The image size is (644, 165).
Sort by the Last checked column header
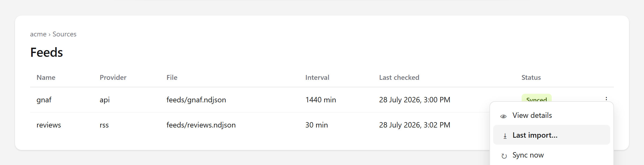399,77
